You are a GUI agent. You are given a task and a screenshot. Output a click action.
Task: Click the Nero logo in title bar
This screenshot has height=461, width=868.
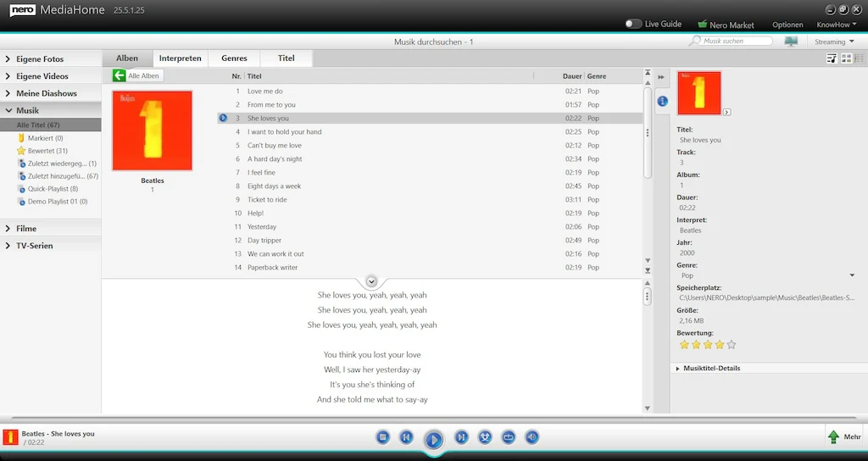point(22,10)
